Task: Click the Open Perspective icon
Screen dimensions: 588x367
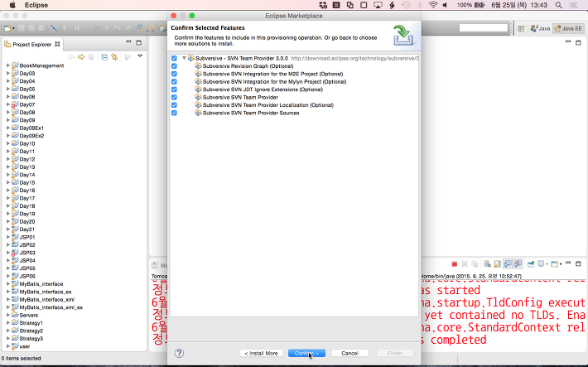Action: click(x=521, y=28)
